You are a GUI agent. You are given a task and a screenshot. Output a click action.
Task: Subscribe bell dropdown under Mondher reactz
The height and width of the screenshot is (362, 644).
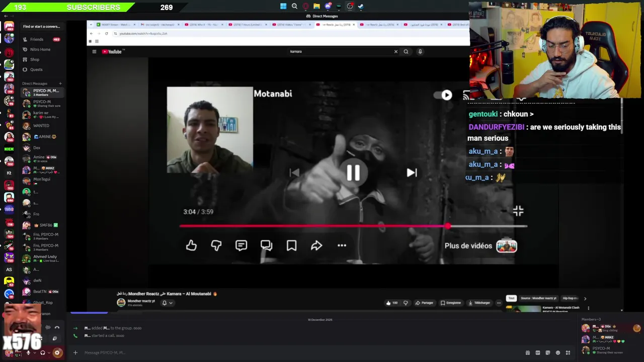click(x=167, y=303)
